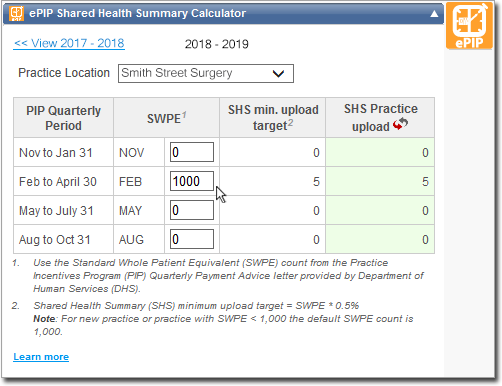Image resolution: width=502 pixels, height=386 pixels.
Task: Collapse the calculator panel with the white triangle
Action: 434,14
